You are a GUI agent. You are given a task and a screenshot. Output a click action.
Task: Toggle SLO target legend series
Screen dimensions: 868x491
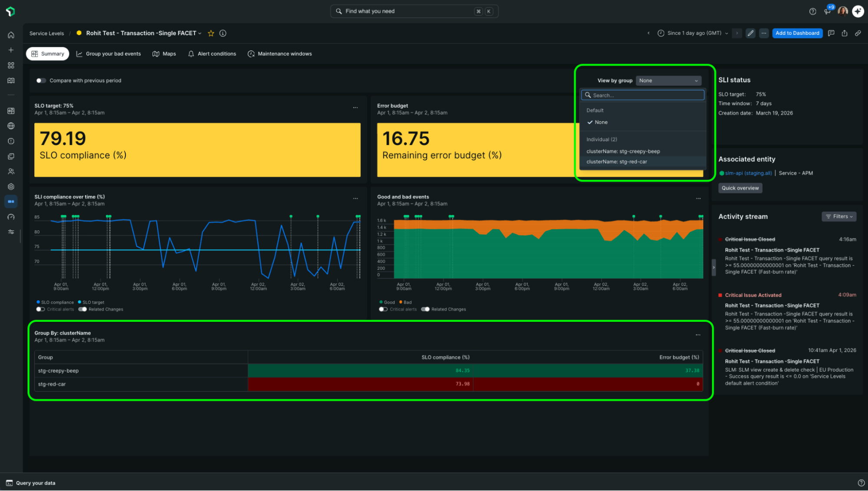(91, 302)
